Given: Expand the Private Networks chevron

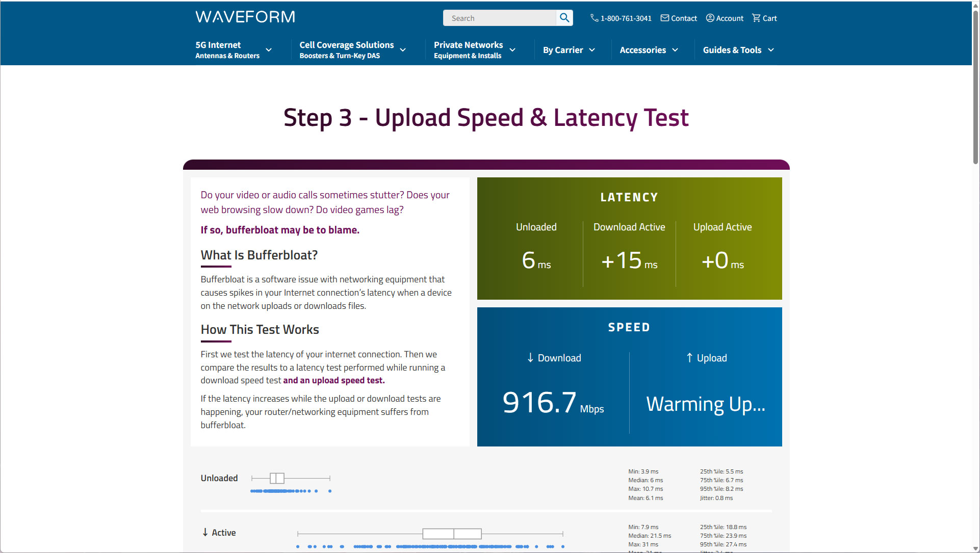Looking at the screenshot, I should click(x=512, y=50).
